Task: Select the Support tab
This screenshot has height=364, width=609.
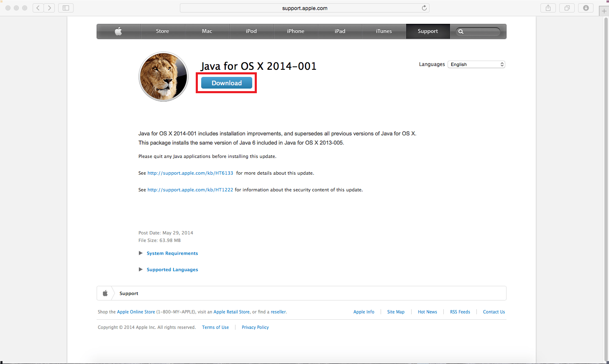Action: click(x=428, y=31)
